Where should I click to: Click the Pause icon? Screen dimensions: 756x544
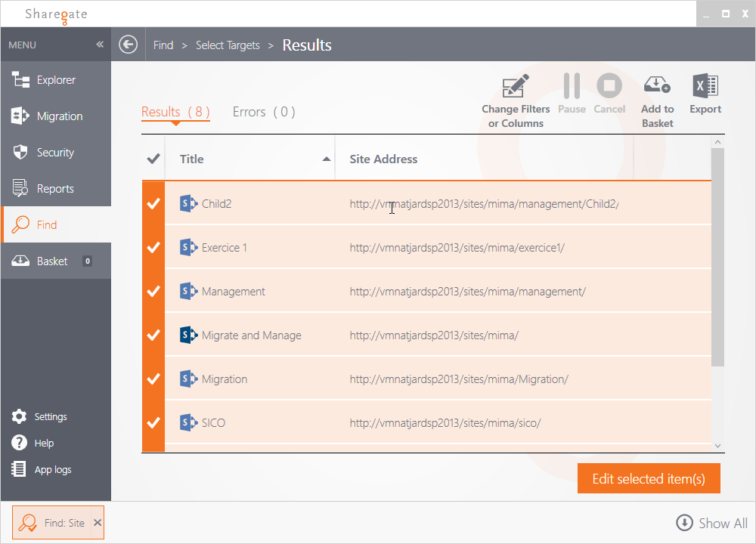pyautogui.click(x=572, y=86)
